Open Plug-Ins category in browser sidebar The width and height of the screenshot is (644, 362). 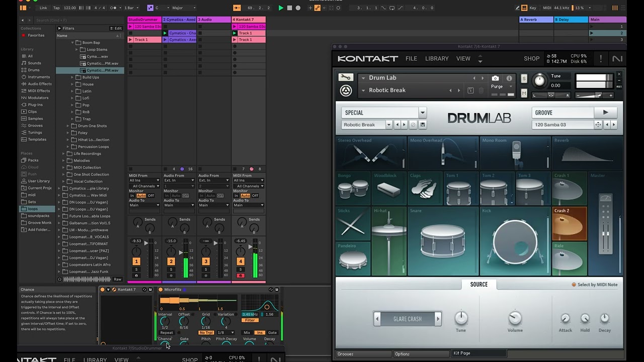click(35, 105)
